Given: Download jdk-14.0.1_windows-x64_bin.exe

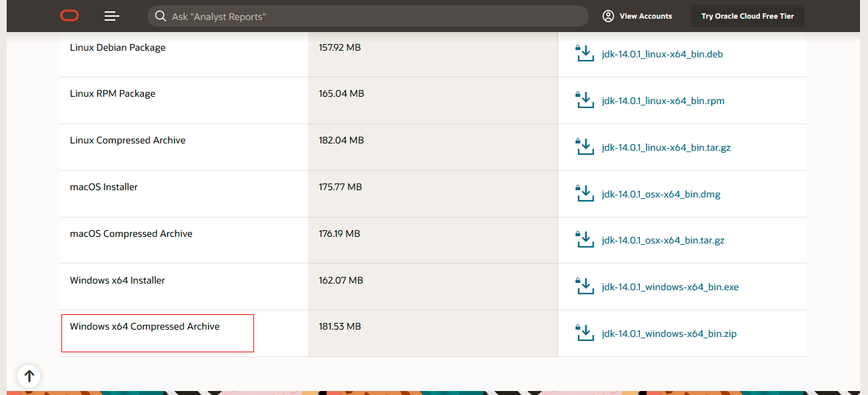Looking at the screenshot, I should [670, 287].
